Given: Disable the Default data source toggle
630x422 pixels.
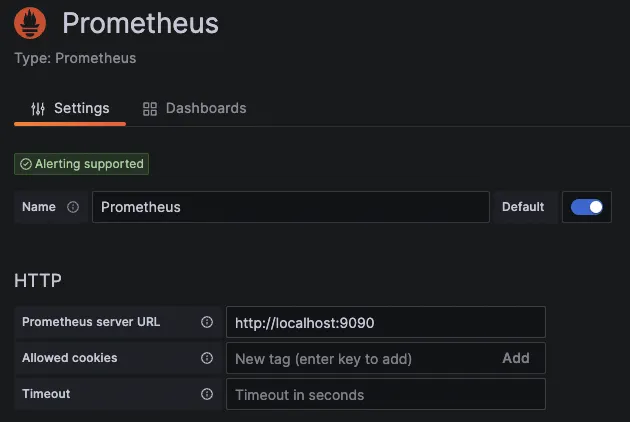Looking at the screenshot, I should pos(587,207).
